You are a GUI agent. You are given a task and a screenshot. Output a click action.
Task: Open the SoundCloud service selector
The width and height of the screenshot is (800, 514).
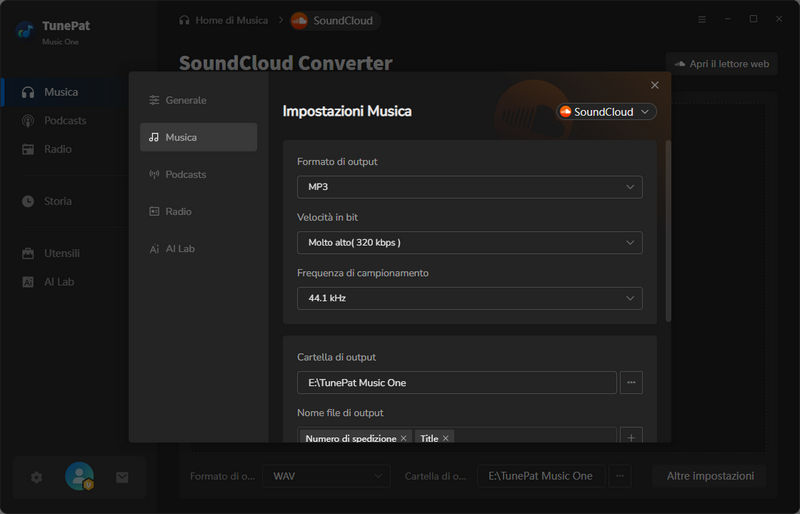pyautogui.click(x=606, y=112)
